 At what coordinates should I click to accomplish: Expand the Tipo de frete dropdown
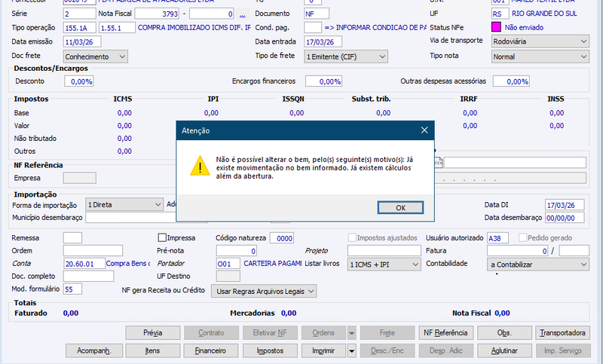click(346, 57)
